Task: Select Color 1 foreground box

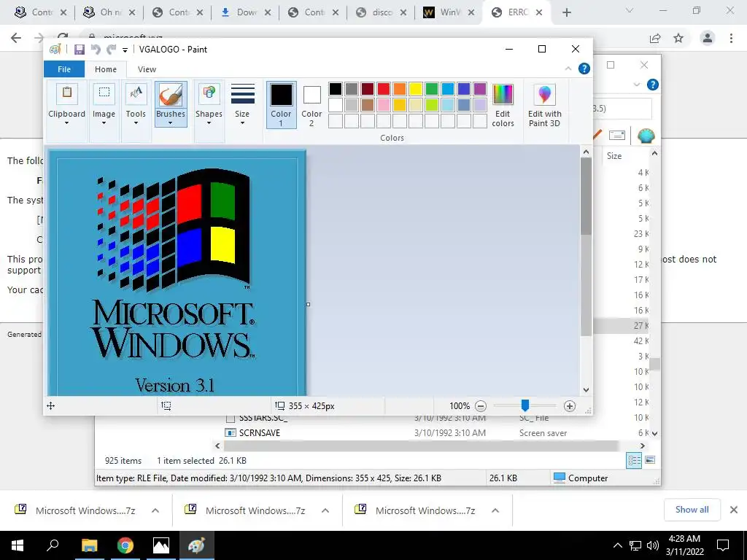Action: coord(281,105)
